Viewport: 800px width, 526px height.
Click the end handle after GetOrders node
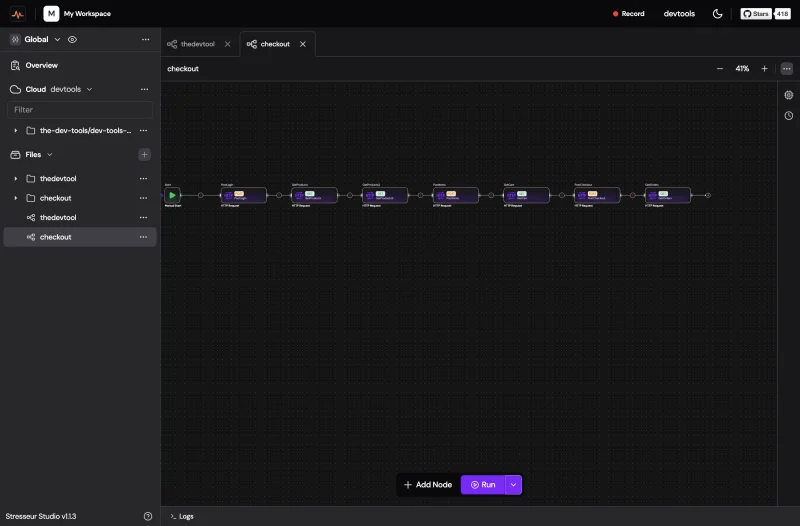point(708,195)
